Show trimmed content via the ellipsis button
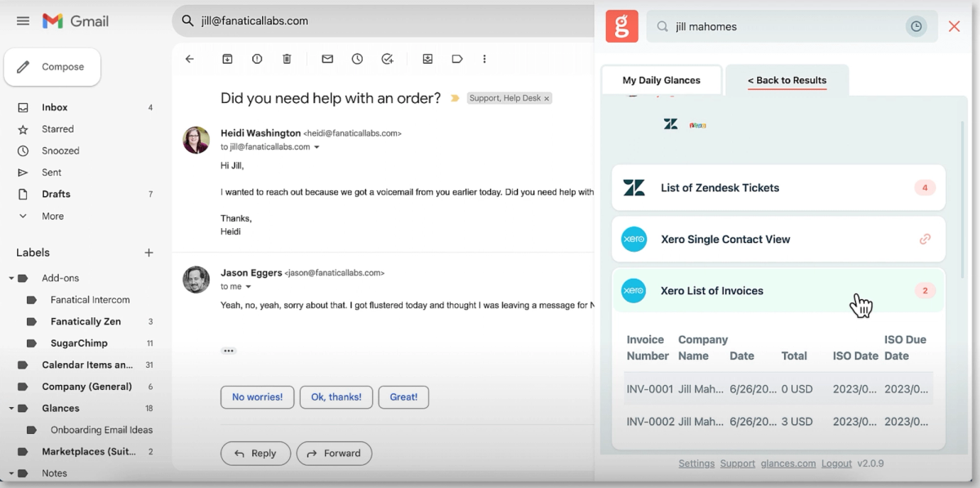 (229, 351)
